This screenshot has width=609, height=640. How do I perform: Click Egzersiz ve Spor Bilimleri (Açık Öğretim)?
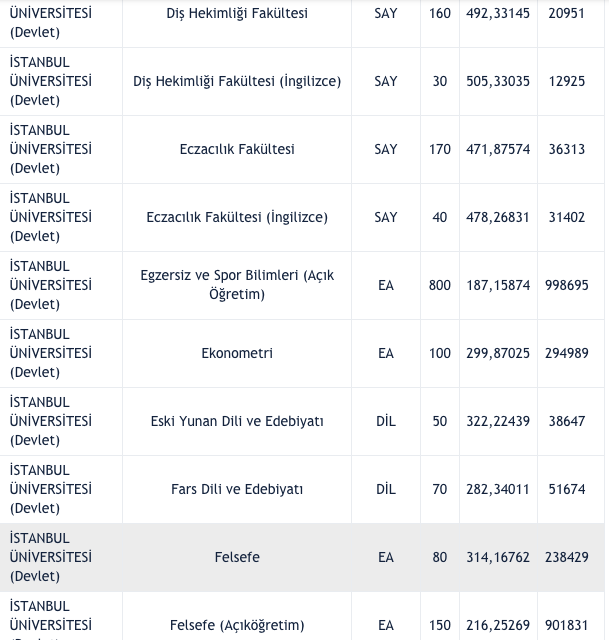(237, 285)
